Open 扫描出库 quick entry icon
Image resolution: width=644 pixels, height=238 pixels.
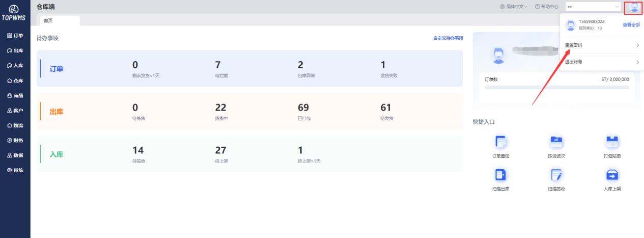point(500,175)
